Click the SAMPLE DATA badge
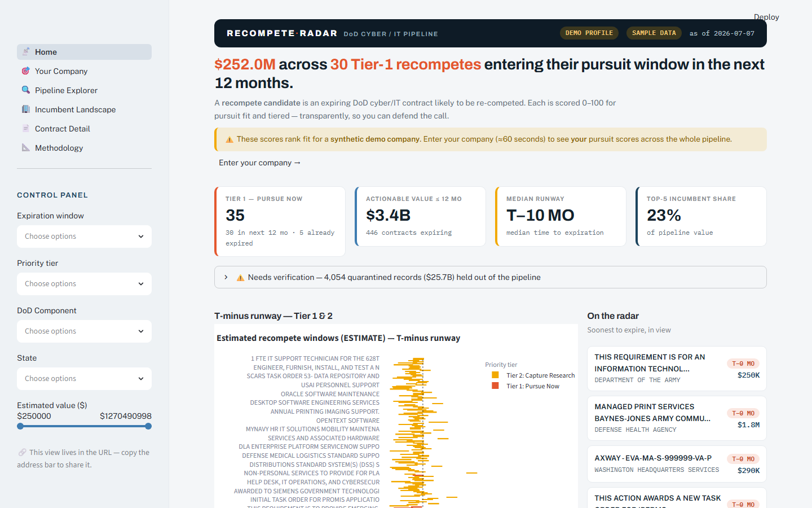 click(x=654, y=33)
